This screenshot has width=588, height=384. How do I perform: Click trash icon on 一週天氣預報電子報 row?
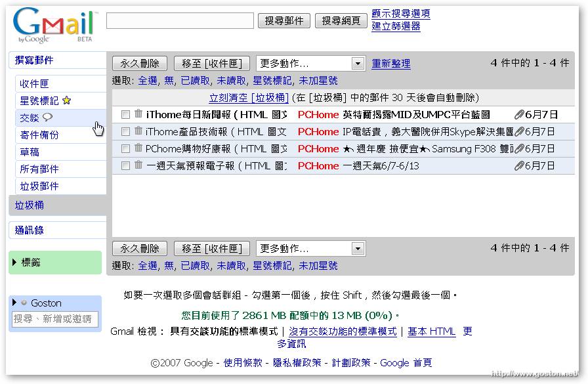(138, 165)
